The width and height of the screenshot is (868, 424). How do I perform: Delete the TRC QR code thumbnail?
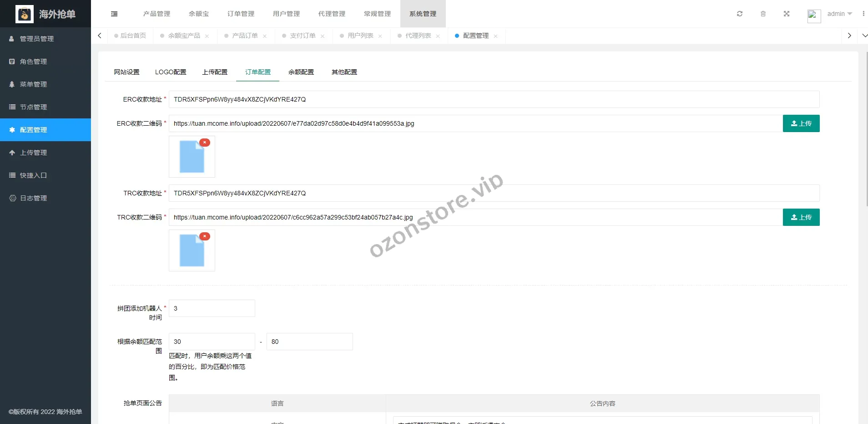pos(205,236)
